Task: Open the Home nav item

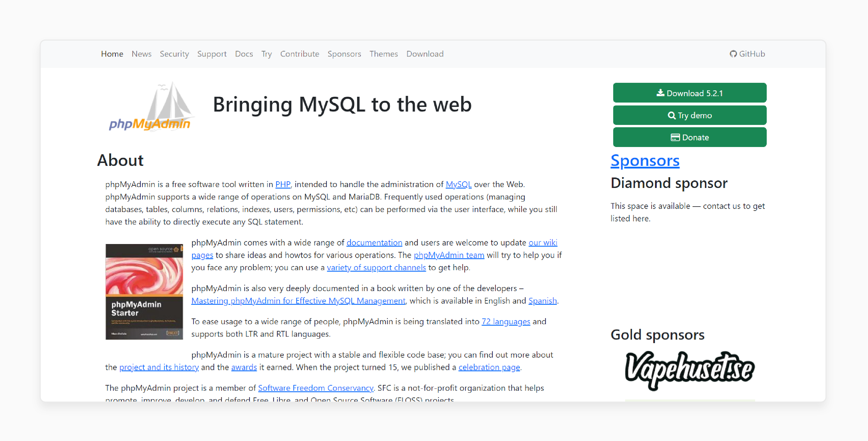Action: [x=112, y=54]
